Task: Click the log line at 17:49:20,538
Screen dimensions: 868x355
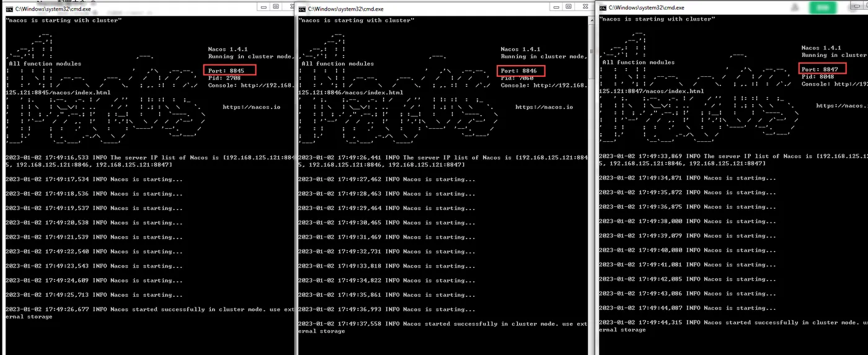Action: (94, 222)
